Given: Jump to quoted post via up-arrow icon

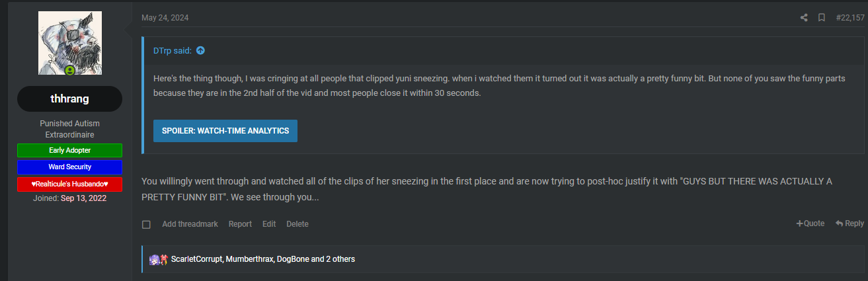Looking at the screenshot, I should pyautogui.click(x=200, y=50).
